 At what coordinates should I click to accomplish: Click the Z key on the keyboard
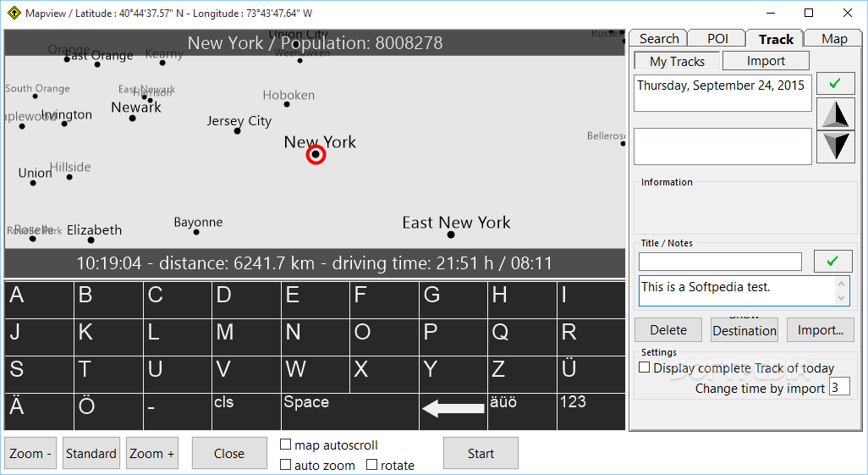(x=523, y=374)
